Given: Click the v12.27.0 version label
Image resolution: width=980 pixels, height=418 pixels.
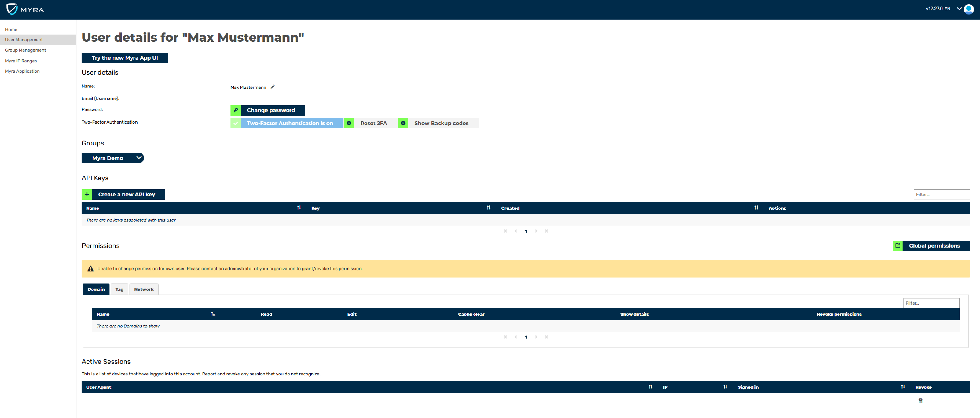Looking at the screenshot, I should point(934,8).
